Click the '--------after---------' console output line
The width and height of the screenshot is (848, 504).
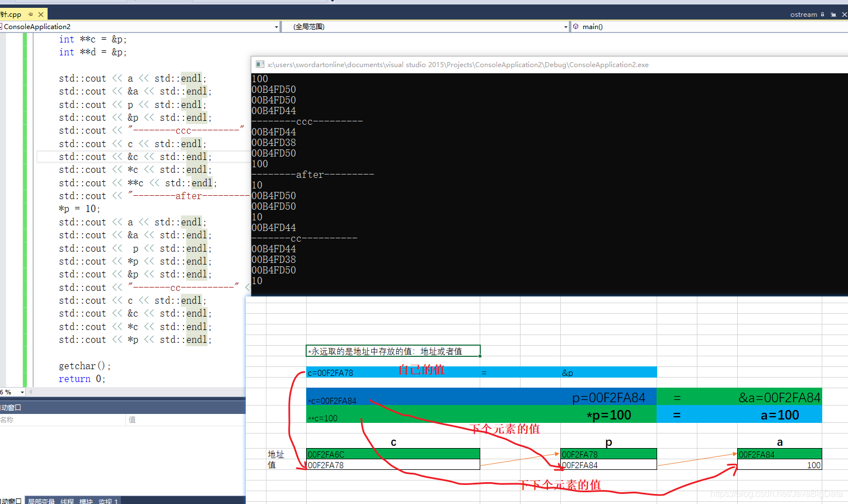click(x=313, y=175)
